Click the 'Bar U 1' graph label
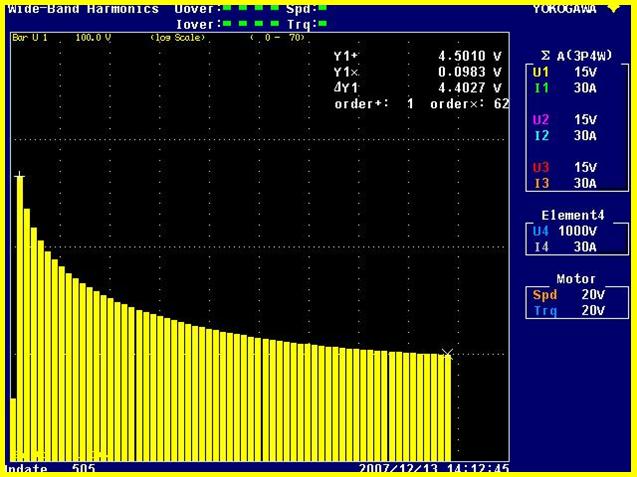 [x=30, y=38]
